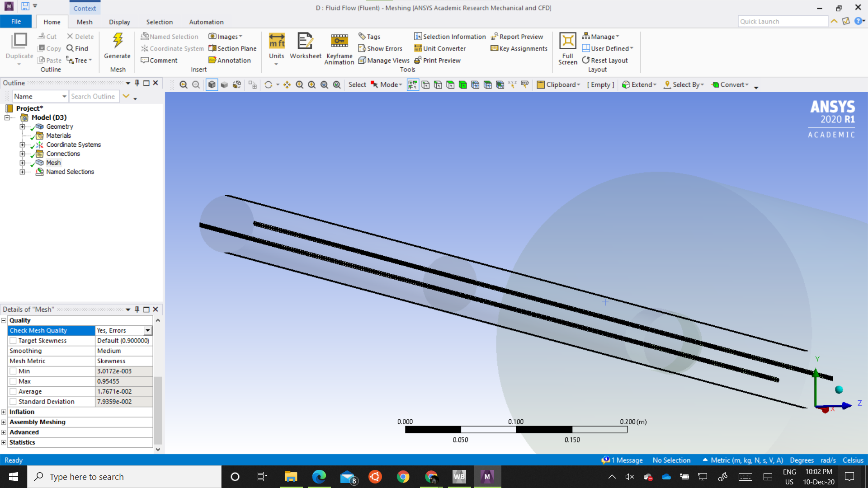The width and height of the screenshot is (868, 488).
Task: Open the Select By menu
Action: click(684, 84)
